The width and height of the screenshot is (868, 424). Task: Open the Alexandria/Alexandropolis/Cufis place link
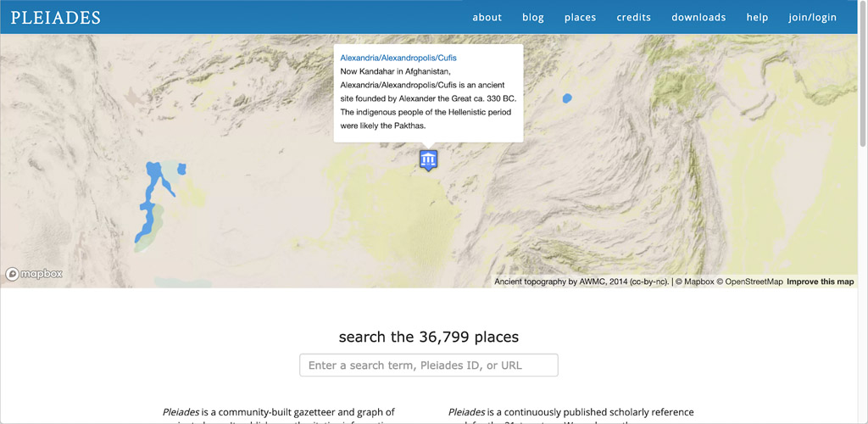pos(398,58)
